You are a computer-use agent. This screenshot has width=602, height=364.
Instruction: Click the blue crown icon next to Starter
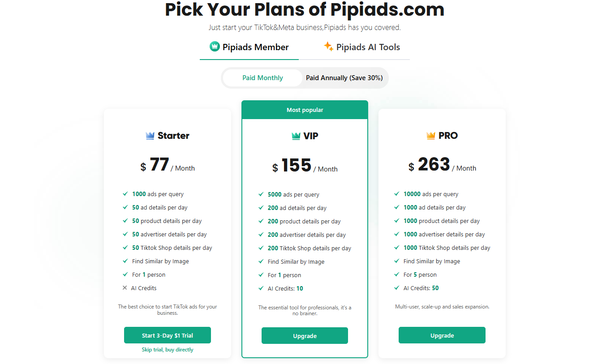(x=150, y=136)
